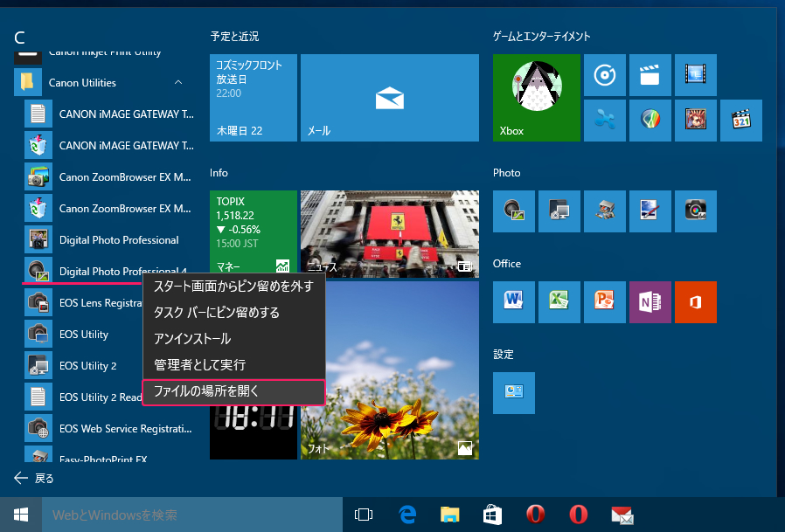Screen dimensions: 785x532
Task: Launch Word from the Office group
Action: [x=514, y=301]
